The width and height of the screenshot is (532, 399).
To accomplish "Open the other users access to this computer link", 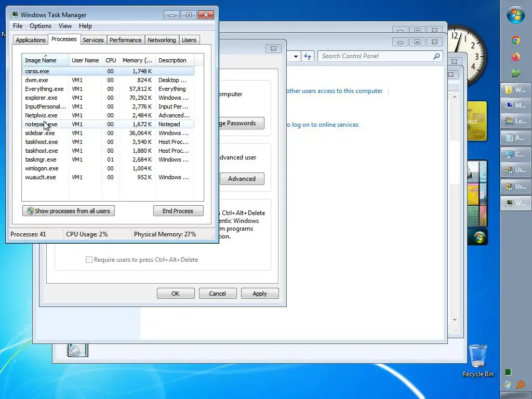I will [334, 91].
